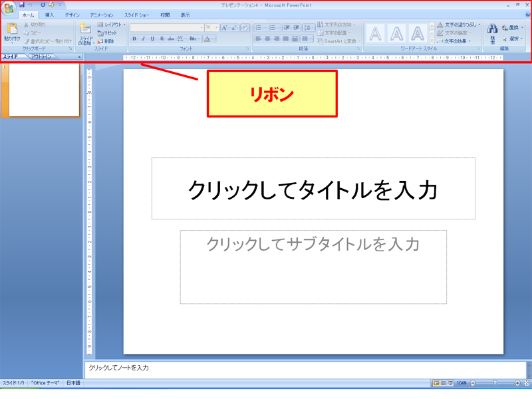Click the help question mark icon
532x399 pixels.
(x=527, y=15)
